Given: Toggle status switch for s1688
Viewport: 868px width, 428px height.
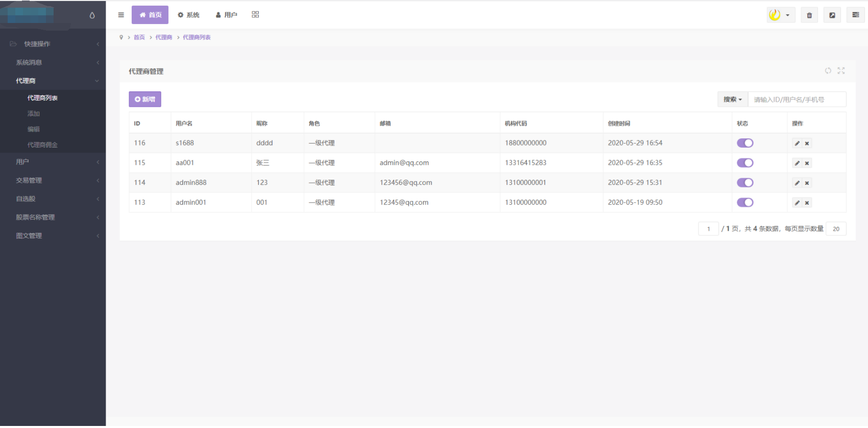Looking at the screenshot, I should [x=745, y=143].
